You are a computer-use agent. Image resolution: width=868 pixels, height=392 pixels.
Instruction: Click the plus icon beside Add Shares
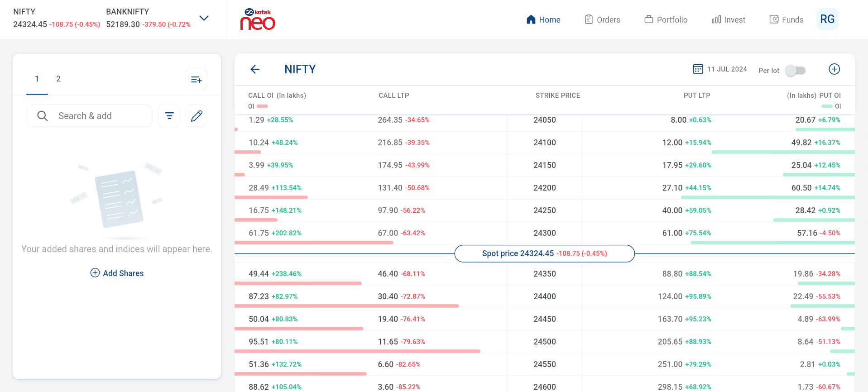pos(95,272)
